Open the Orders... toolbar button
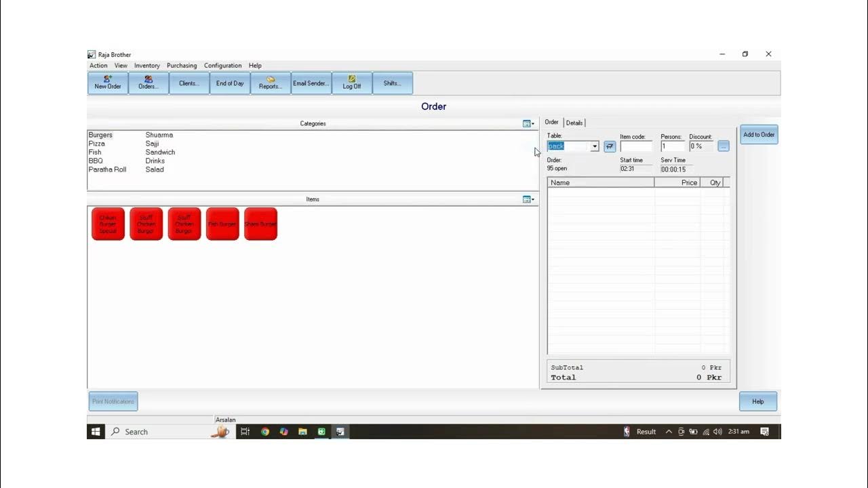This screenshot has width=868, height=488. 149,83
